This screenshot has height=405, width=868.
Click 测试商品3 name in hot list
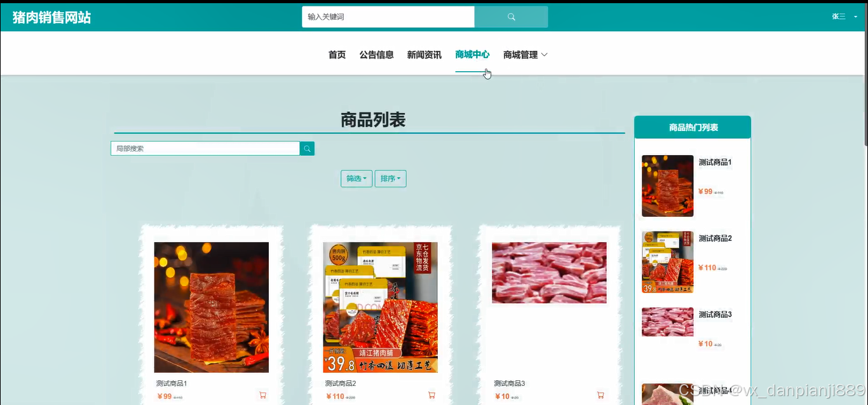point(715,315)
